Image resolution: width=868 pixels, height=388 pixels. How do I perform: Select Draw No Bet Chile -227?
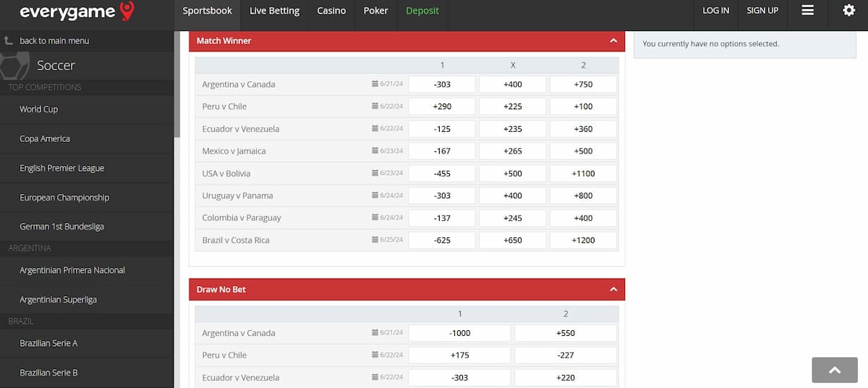(566, 355)
